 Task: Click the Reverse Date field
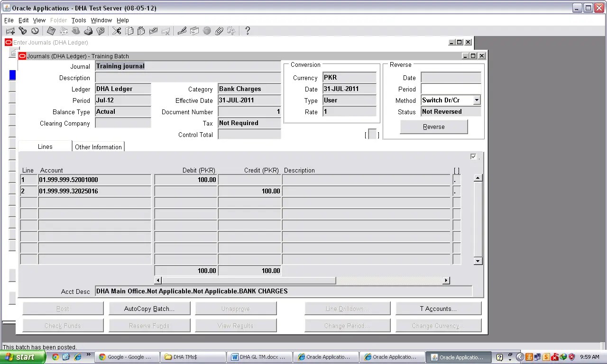click(451, 77)
